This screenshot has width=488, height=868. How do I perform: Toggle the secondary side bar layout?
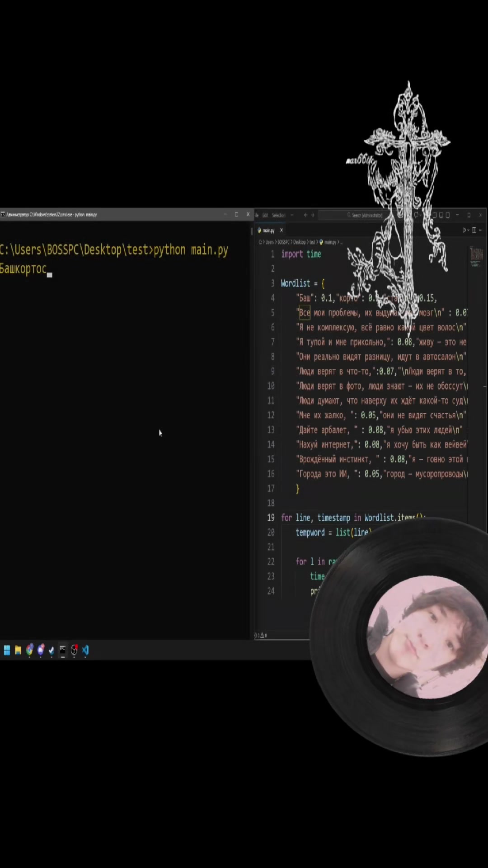448,215
